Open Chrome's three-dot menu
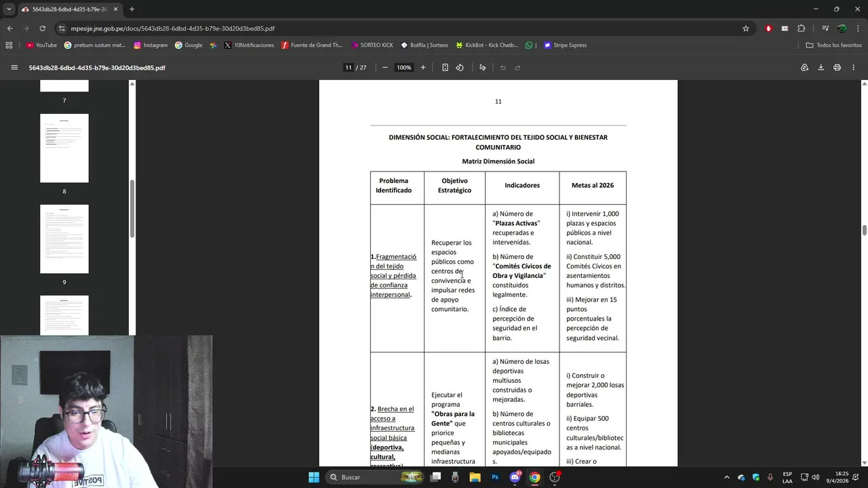The image size is (868, 488). 858,28
